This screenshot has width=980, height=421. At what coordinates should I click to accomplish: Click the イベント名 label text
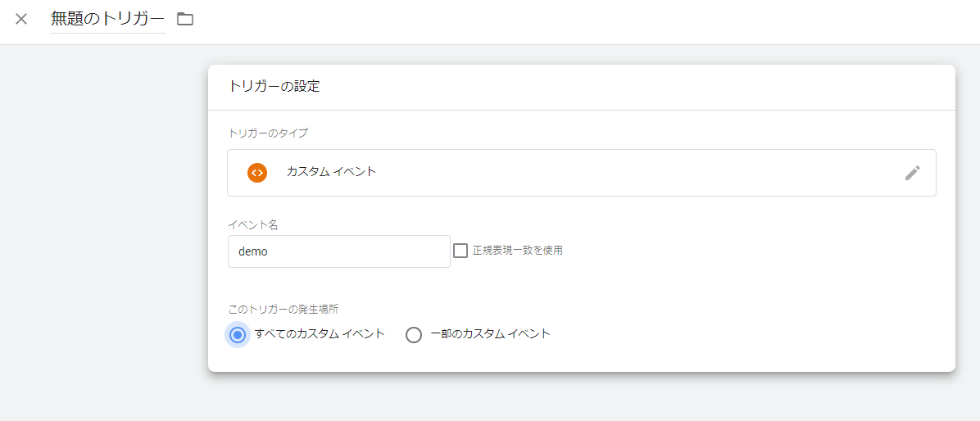(253, 225)
